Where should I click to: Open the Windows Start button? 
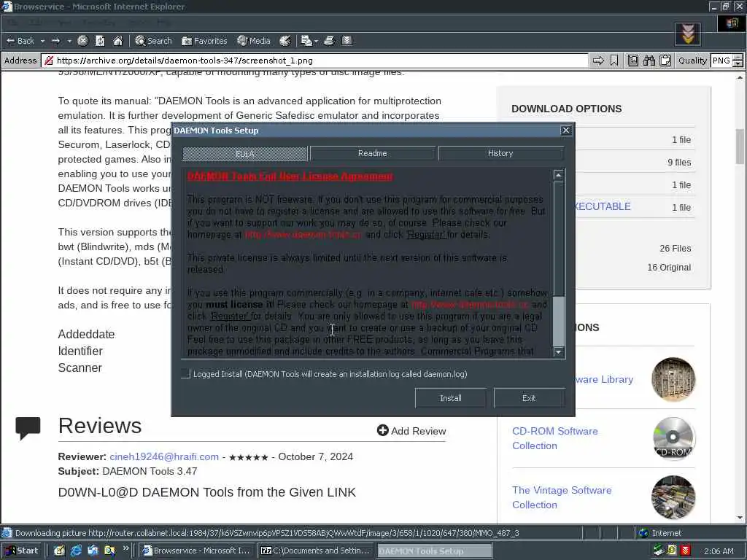click(21, 551)
